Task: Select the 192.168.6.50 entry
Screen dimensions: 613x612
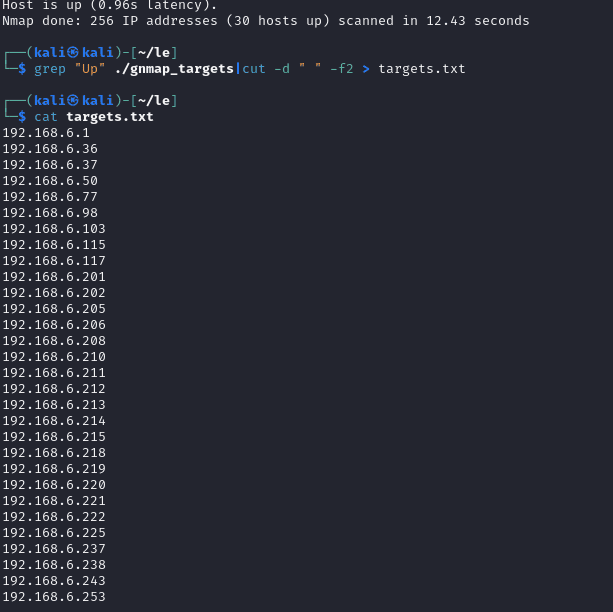Action: (x=50, y=181)
